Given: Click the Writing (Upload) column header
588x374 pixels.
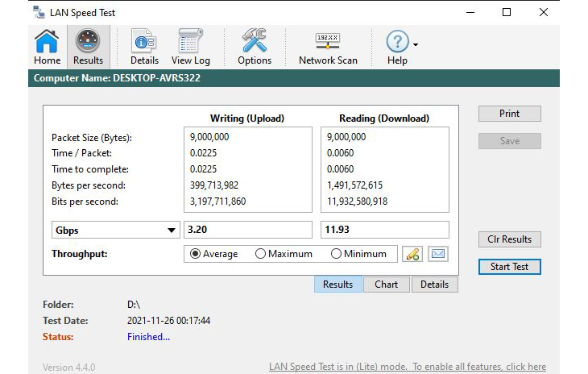Looking at the screenshot, I should [247, 118].
